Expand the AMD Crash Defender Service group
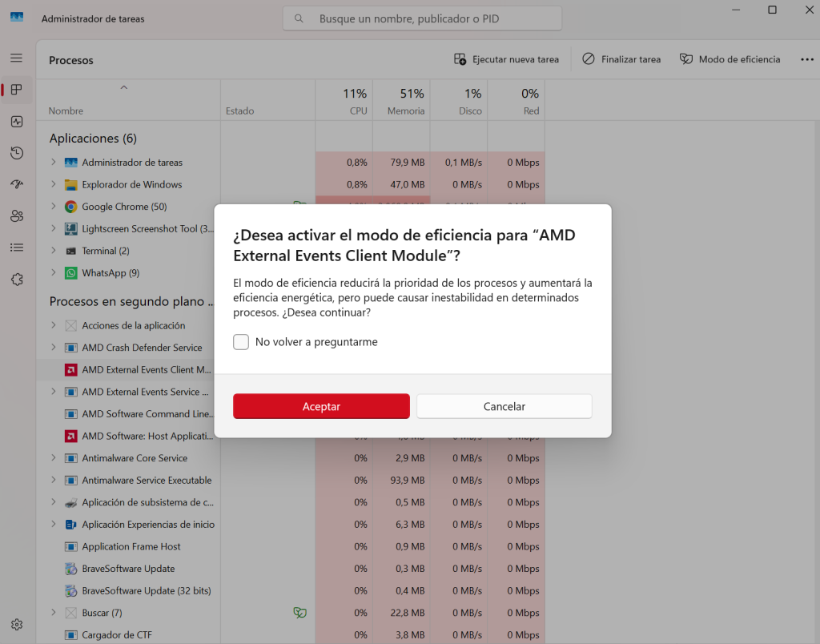820x644 pixels. coord(54,348)
